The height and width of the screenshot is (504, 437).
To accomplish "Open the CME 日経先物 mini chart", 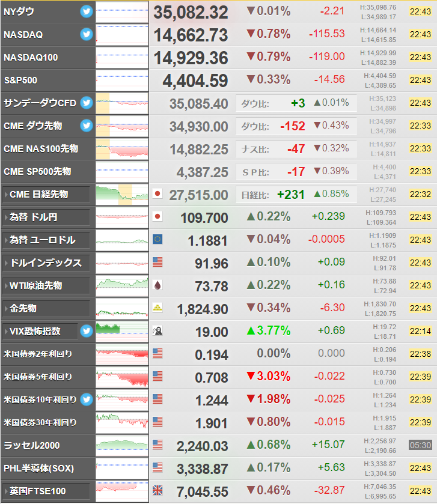I will [122, 195].
